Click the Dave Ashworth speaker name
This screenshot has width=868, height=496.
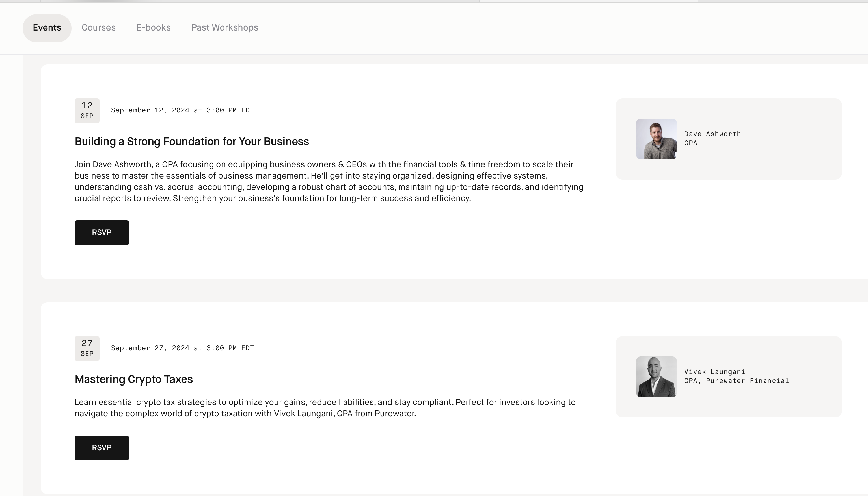712,134
